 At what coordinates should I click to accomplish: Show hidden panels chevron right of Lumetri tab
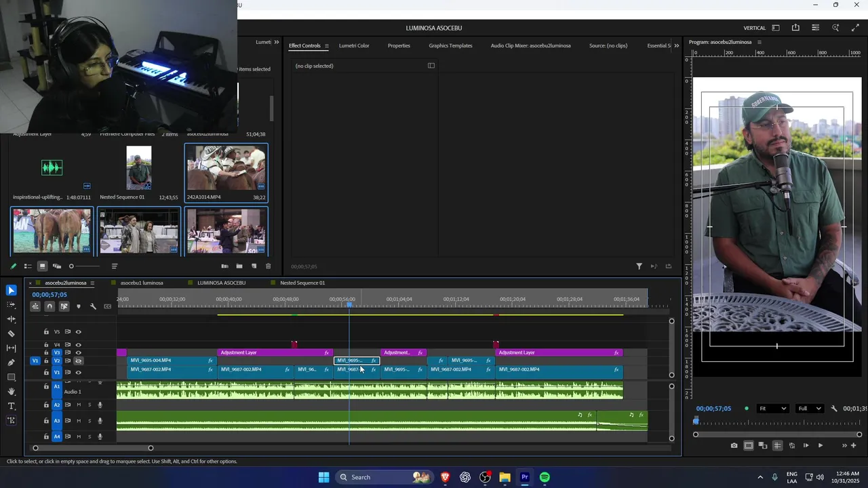point(276,42)
